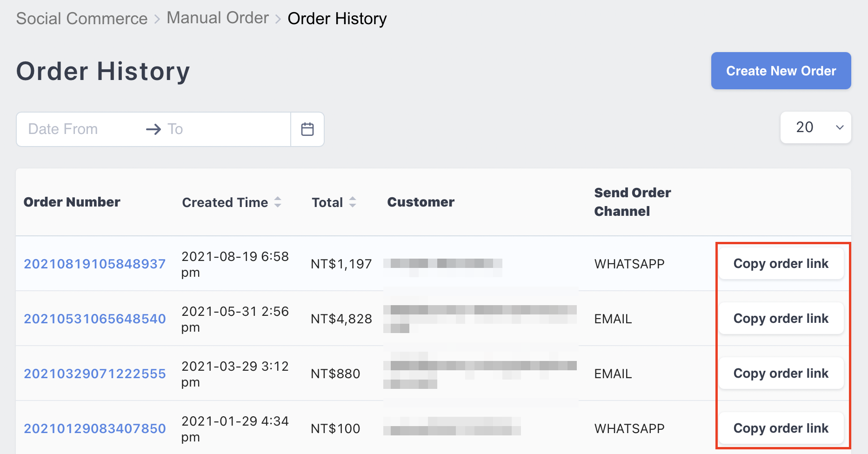
Task: Click the Total column header
Action: 327,202
